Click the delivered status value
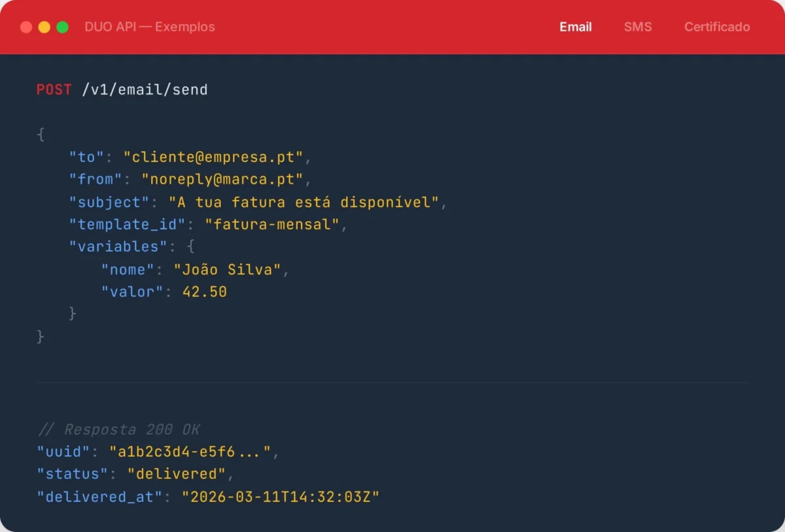The height and width of the screenshot is (532, 785). pyautogui.click(x=177, y=473)
